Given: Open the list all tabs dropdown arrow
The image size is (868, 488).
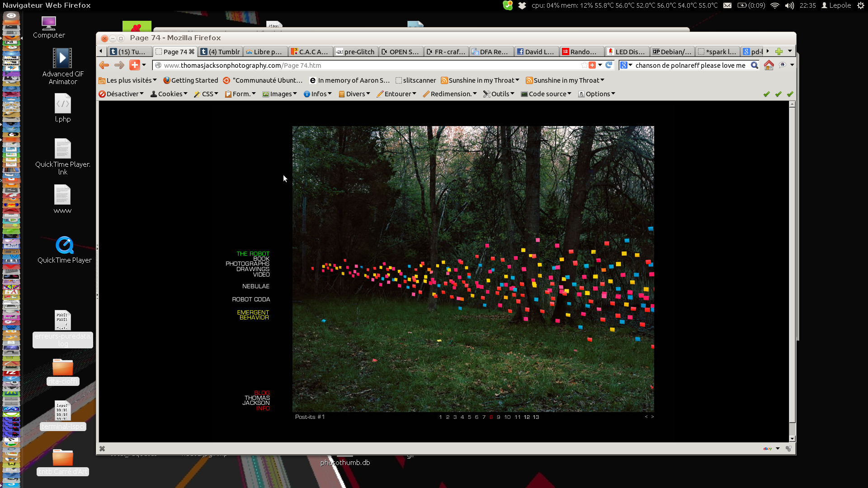Looking at the screenshot, I should point(790,51).
